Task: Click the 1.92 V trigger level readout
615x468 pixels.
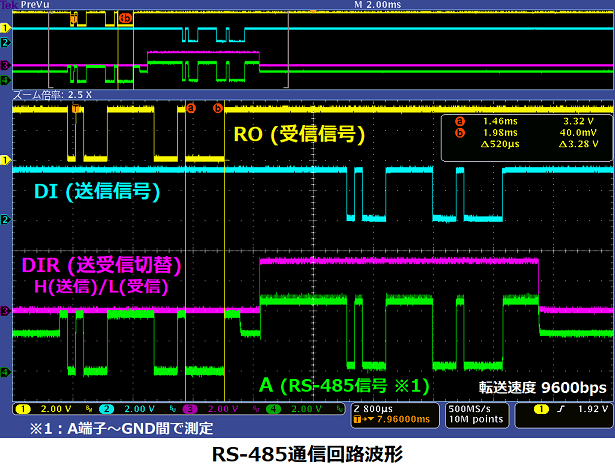Action: [x=593, y=409]
